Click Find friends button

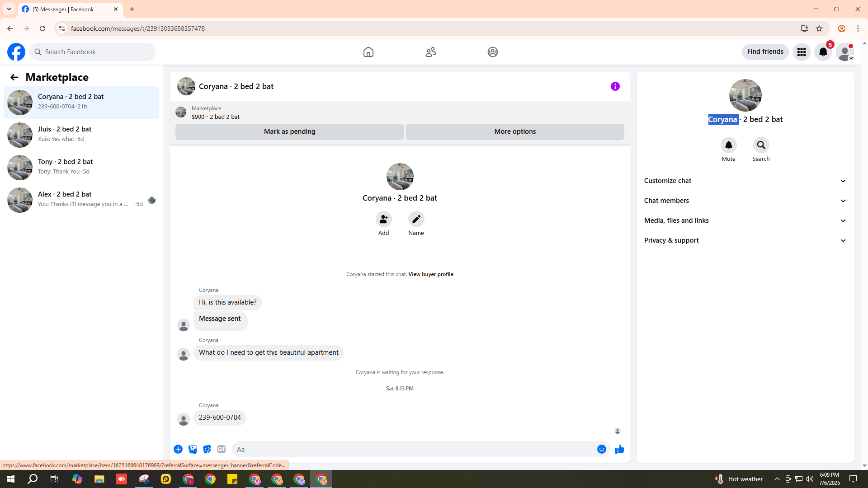[765, 52]
